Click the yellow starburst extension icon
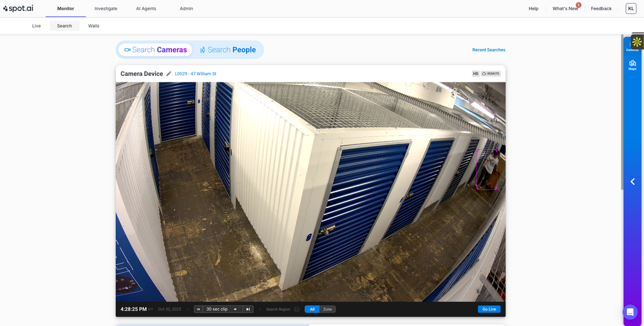This screenshot has width=644, height=326. coord(637,42)
